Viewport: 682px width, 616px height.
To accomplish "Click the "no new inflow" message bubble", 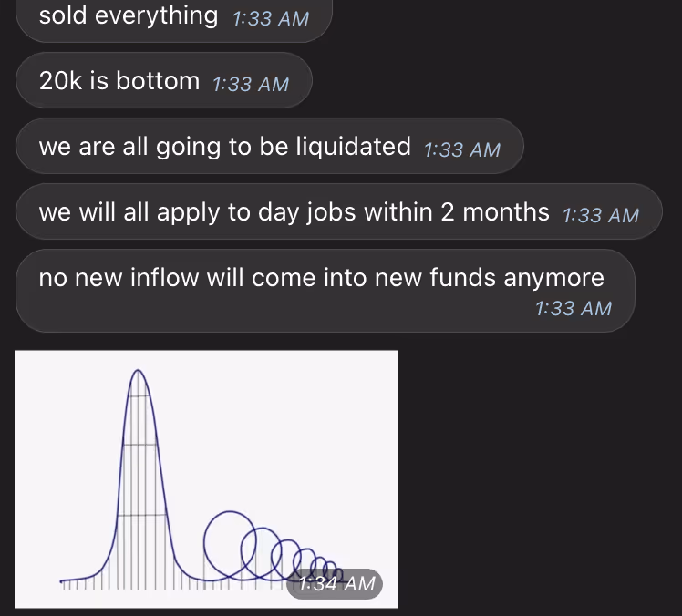I will tap(324, 290).
